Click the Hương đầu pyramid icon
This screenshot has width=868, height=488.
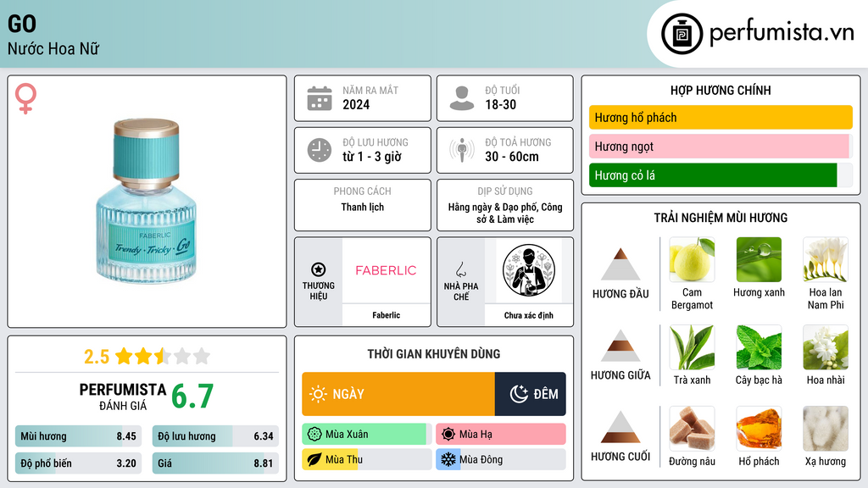pyautogui.click(x=620, y=264)
